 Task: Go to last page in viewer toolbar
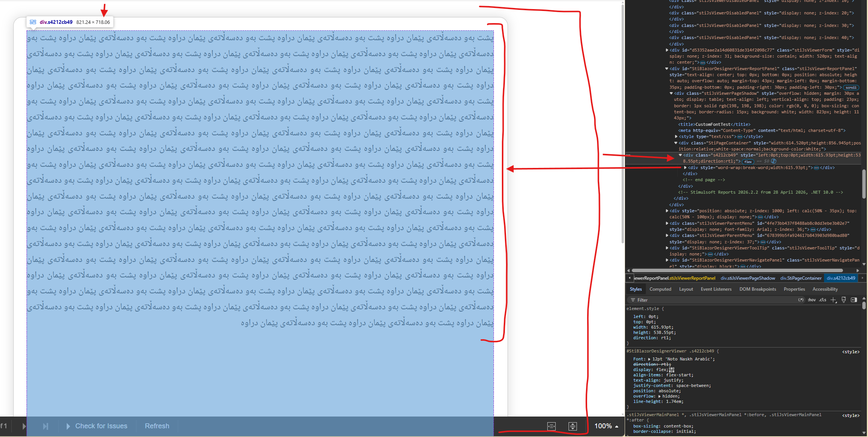45,426
